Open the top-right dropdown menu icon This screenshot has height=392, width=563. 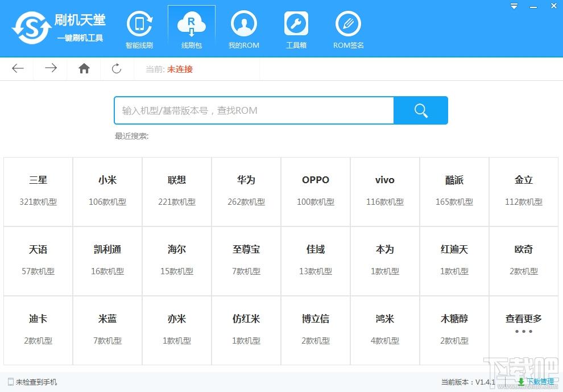(x=514, y=6)
